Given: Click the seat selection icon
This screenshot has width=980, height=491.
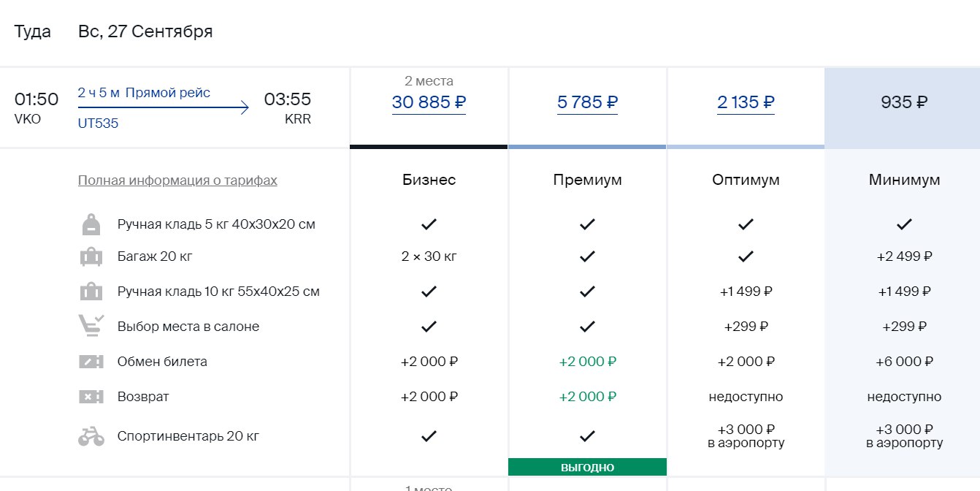Looking at the screenshot, I should pos(91,327).
